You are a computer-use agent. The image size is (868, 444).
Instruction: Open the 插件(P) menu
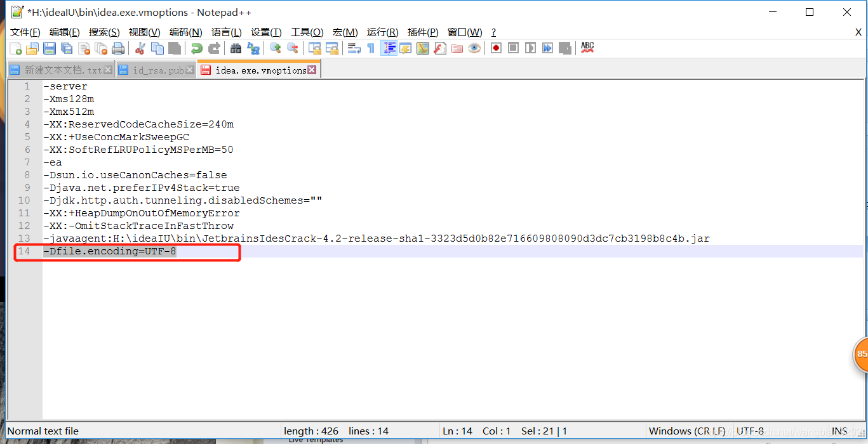click(x=423, y=32)
